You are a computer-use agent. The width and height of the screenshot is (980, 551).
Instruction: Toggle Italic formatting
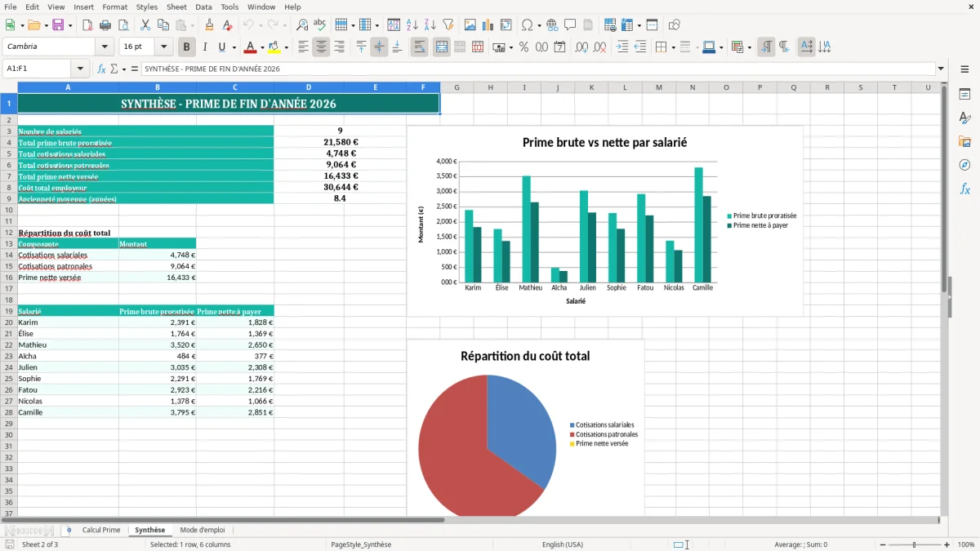(x=204, y=47)
